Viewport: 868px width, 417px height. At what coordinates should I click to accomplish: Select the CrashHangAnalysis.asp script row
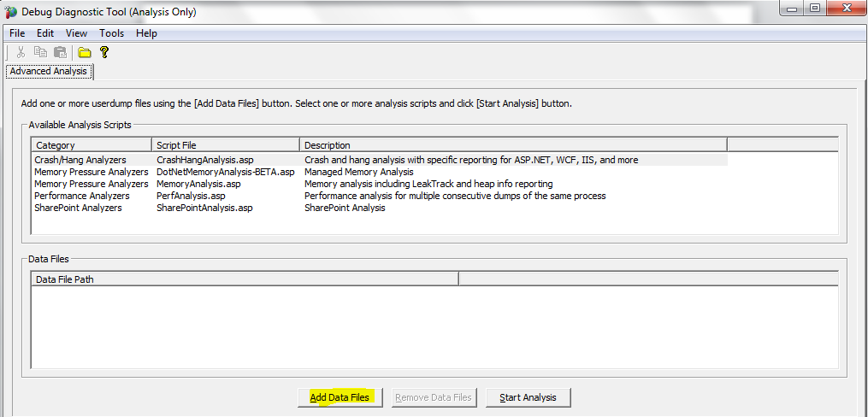[x=204, y=160]
